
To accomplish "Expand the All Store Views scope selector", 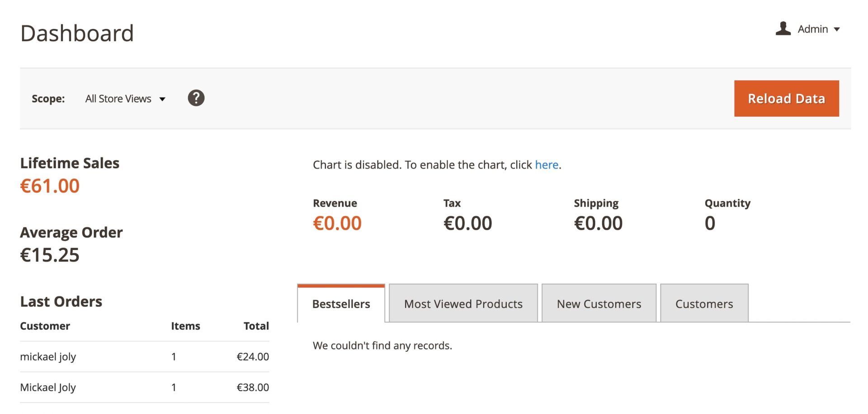I will coord(125,99).
